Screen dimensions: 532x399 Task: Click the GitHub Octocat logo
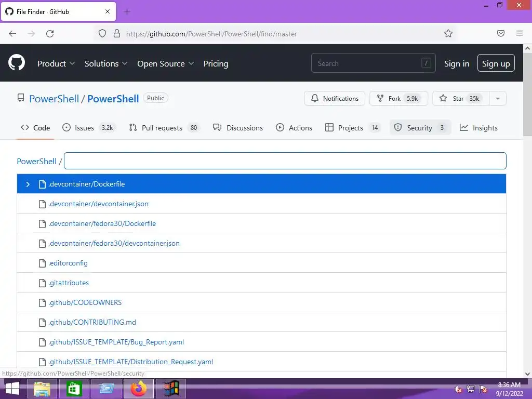[17, 63]
